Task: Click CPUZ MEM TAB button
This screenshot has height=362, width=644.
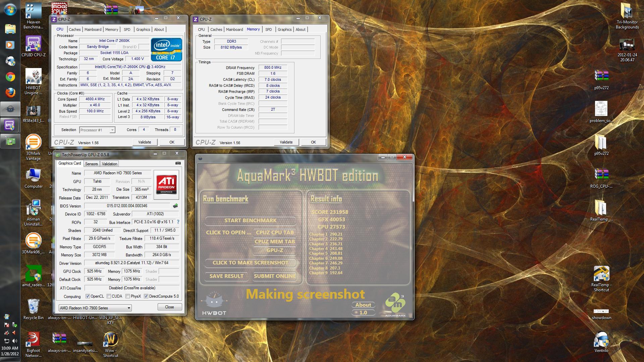Action: click(275, 241)
